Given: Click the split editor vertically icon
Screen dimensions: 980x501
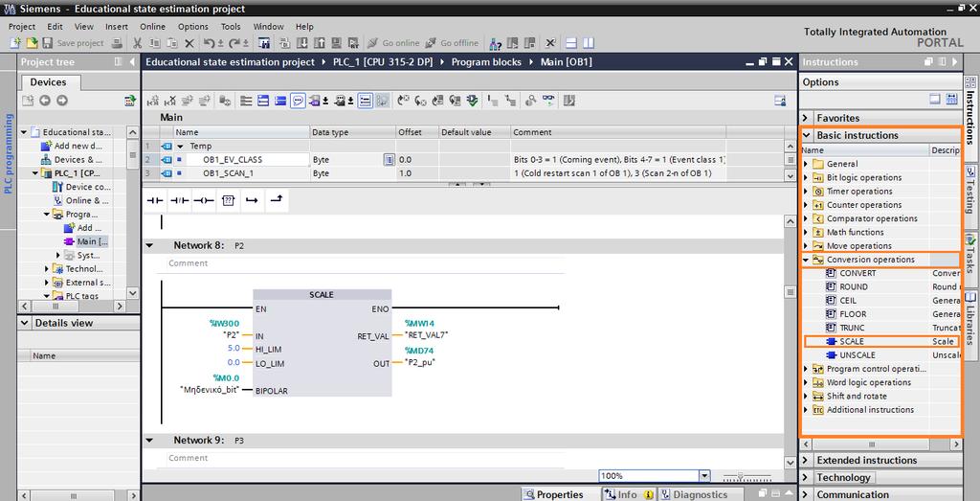Looking at the screenshot, I should coord(589,43).
